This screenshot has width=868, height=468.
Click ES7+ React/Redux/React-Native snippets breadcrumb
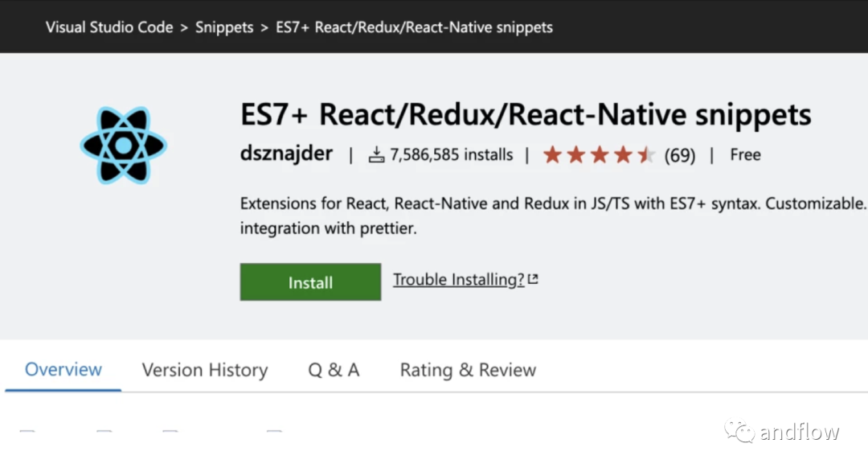(414, 27)
